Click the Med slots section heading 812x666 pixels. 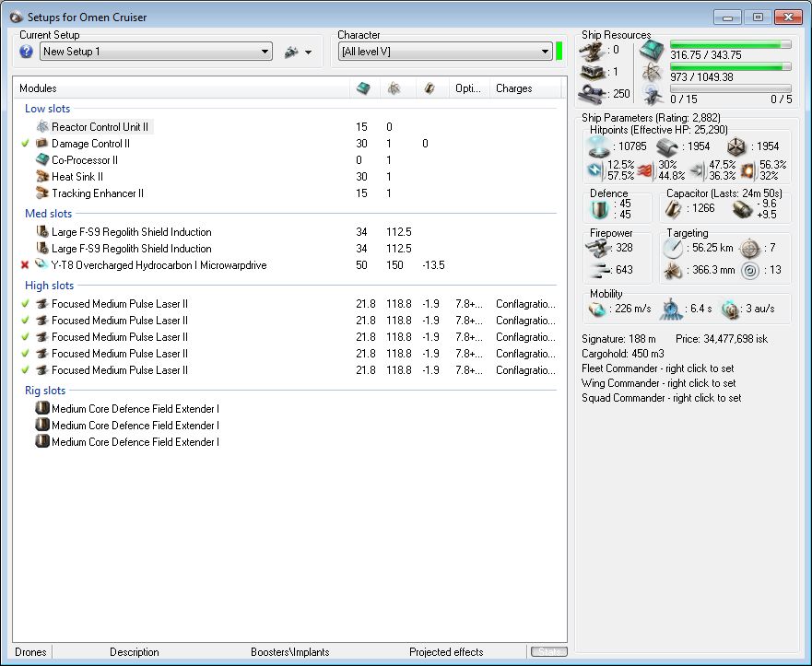pos(48,213)
